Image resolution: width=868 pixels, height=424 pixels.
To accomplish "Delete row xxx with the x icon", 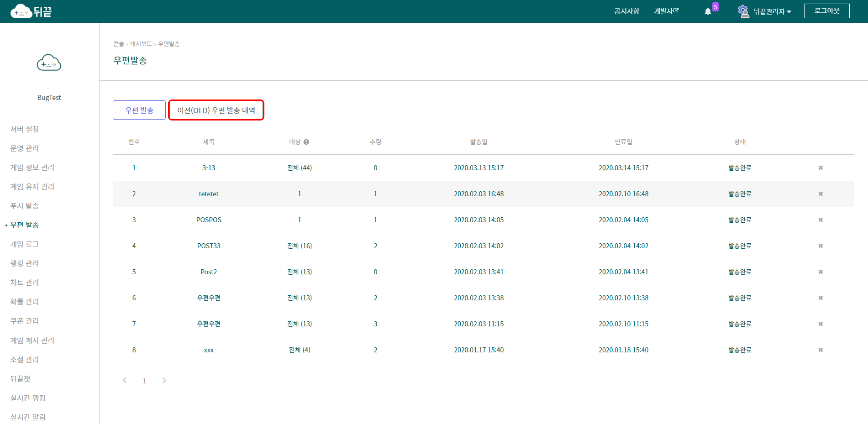I will 821,350.
